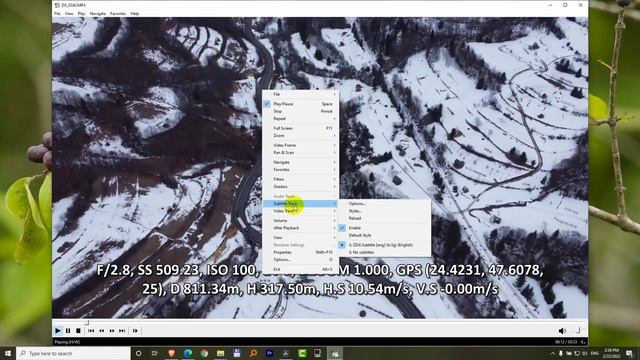Click the ENG language indicator in tray
Viewport: 640px width, 360px height.
click(595, 353)
